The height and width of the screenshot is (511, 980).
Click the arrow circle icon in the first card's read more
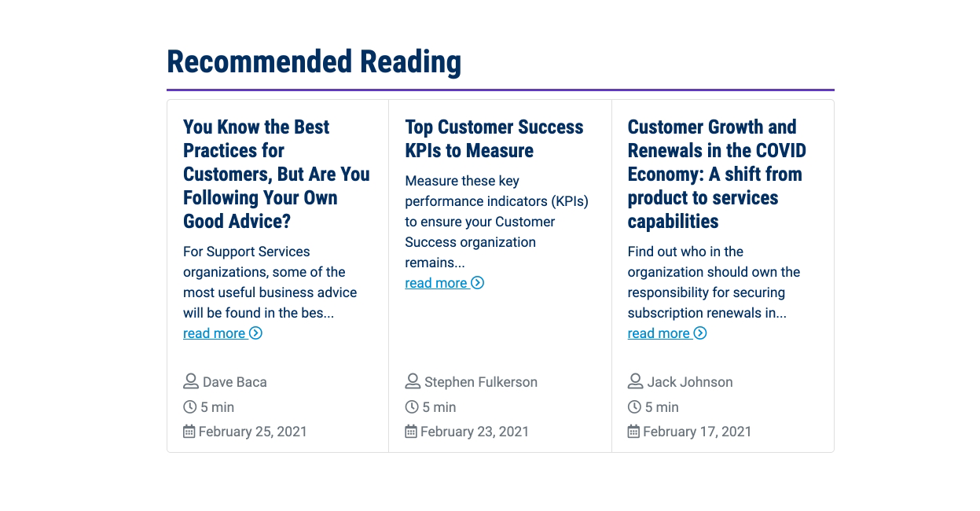(255, 333)
